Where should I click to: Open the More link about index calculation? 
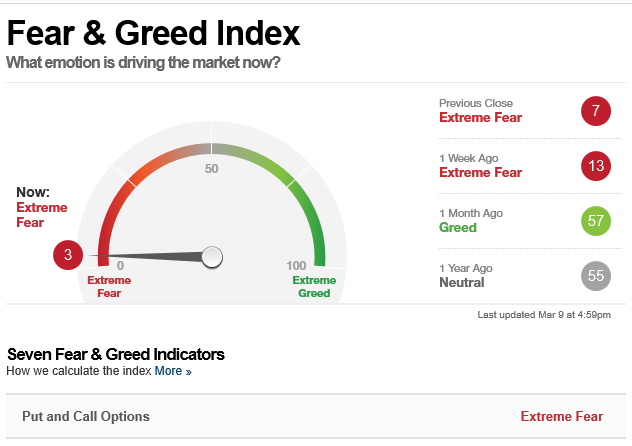[168, 371]
